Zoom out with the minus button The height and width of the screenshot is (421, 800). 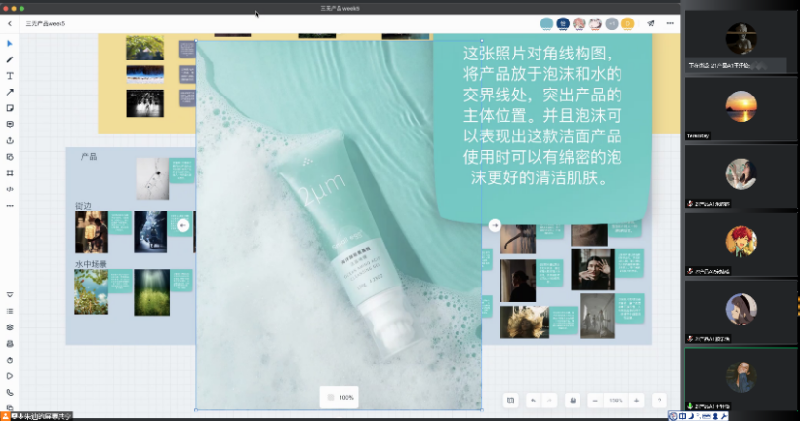pos(596,401)
